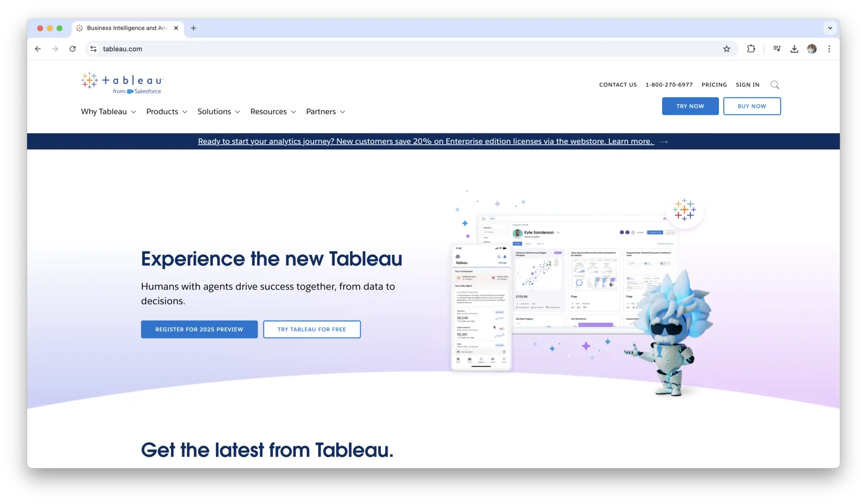867x504 pixels.
Task: Click the robot mascot illustration
Action: (670, 334)
